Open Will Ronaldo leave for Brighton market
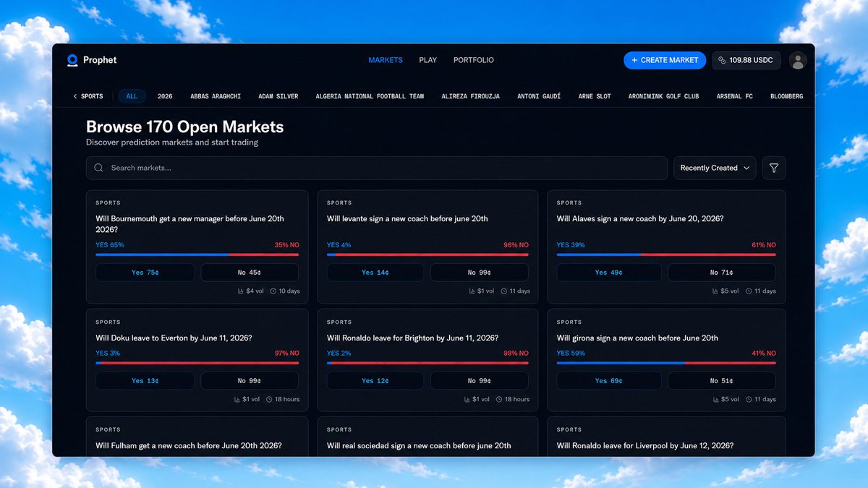Image resolution: width=868 pixels, height=488 pixels. click(x=412, y=338)
